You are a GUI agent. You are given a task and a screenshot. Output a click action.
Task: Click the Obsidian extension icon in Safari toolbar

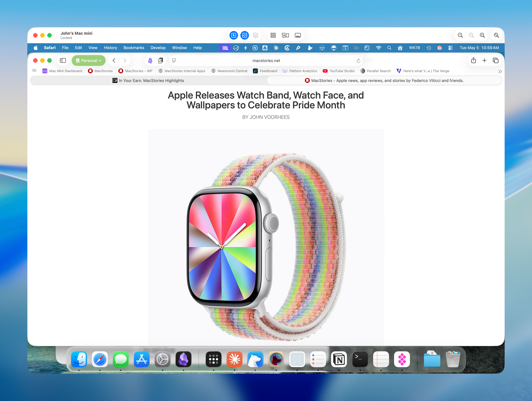tap(150, 60)
